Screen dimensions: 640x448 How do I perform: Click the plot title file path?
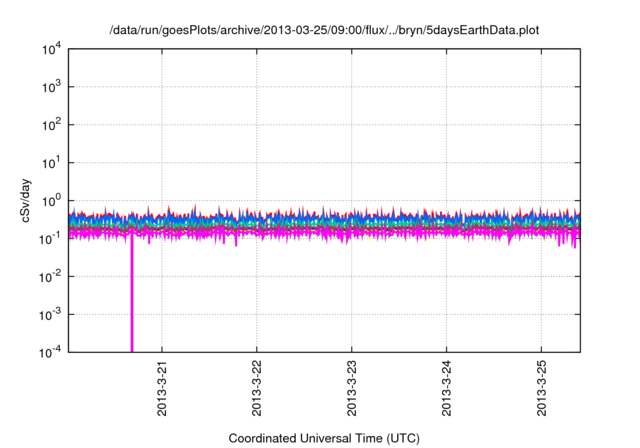324,30
